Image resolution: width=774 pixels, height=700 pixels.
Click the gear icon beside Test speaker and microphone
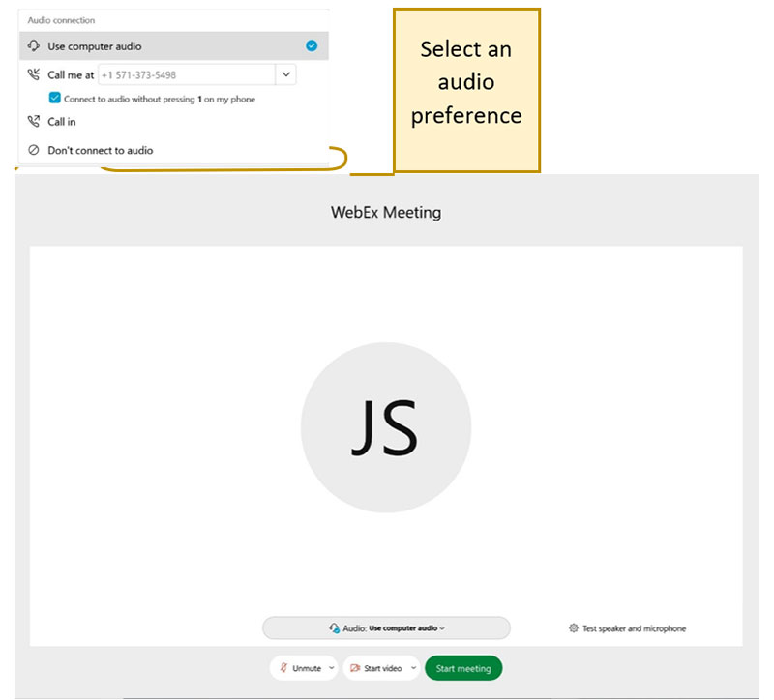point(574,628)
